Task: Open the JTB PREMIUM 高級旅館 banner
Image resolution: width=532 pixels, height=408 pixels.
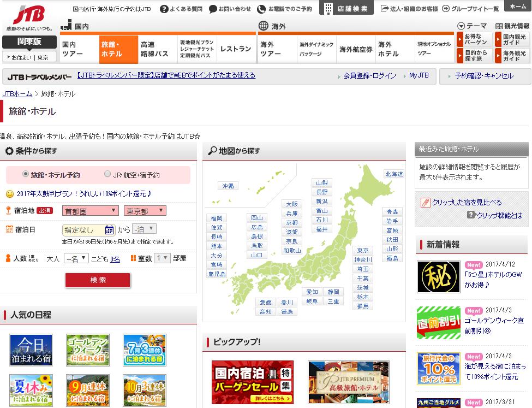Action: [x=349, y=382]
